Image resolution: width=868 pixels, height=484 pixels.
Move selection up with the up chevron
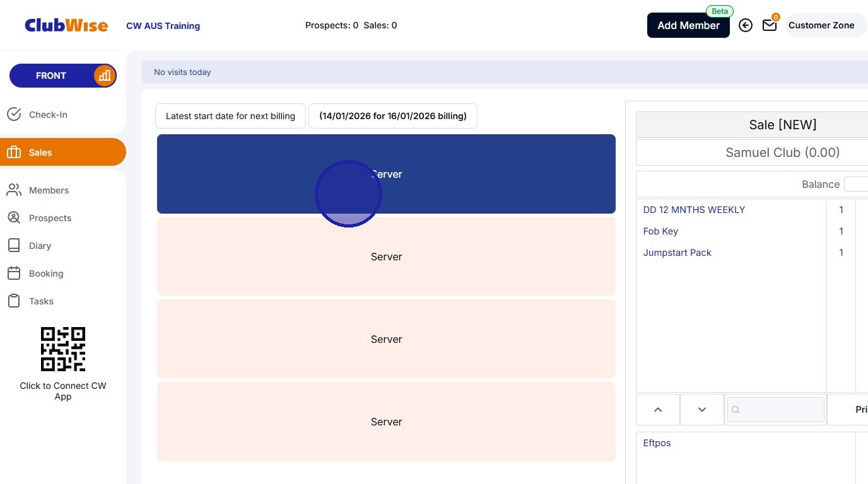pos(658,410)
